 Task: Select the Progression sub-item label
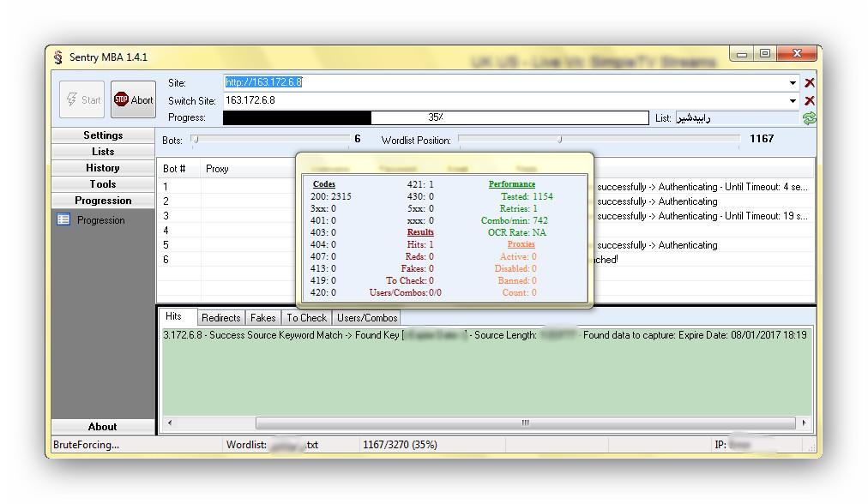coord(100,220)
